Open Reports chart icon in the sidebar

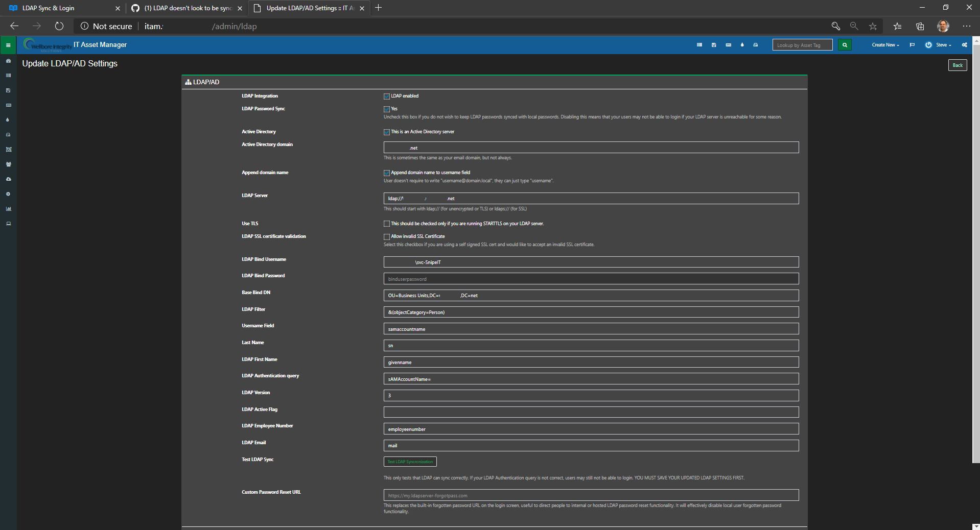click(8, 209)
